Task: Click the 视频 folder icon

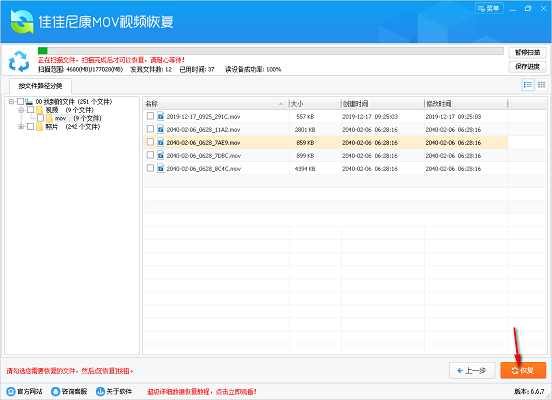Action: tap(39, 110)
